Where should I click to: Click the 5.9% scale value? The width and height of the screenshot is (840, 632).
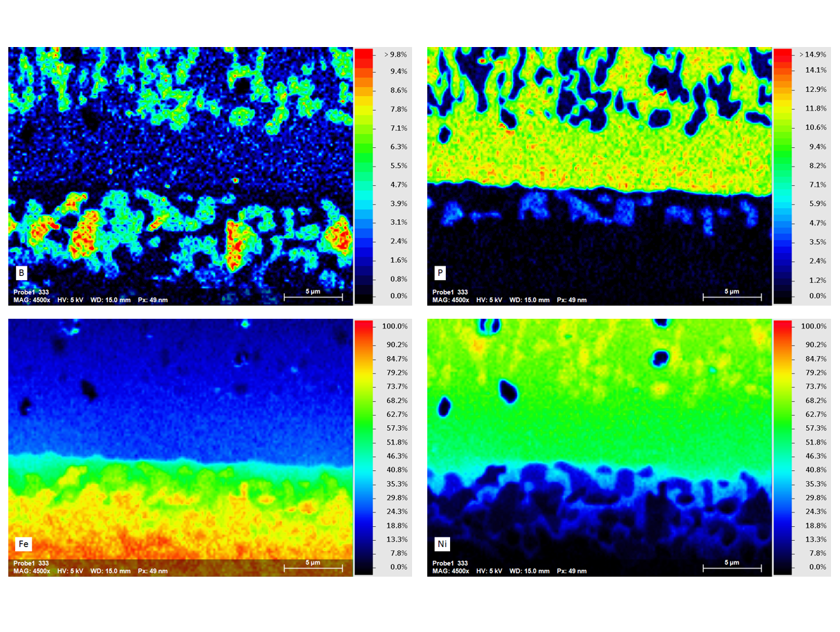(819, 204)
